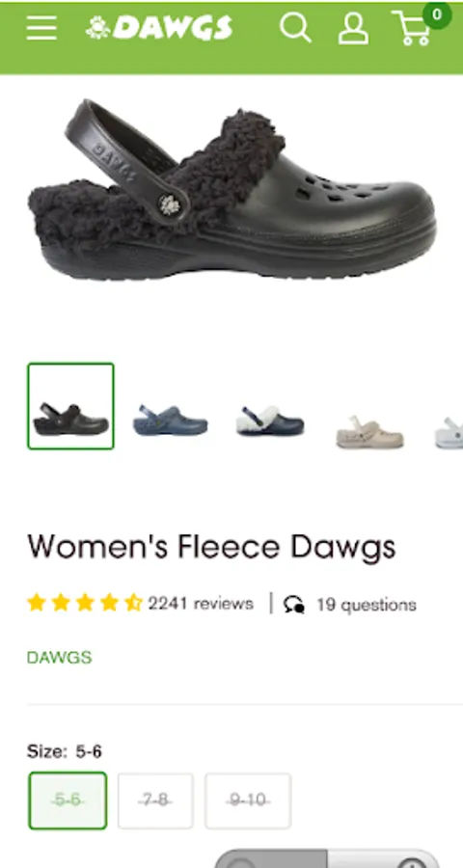Open the 19 questions link
463x868 pixels.
pos(367,605)
